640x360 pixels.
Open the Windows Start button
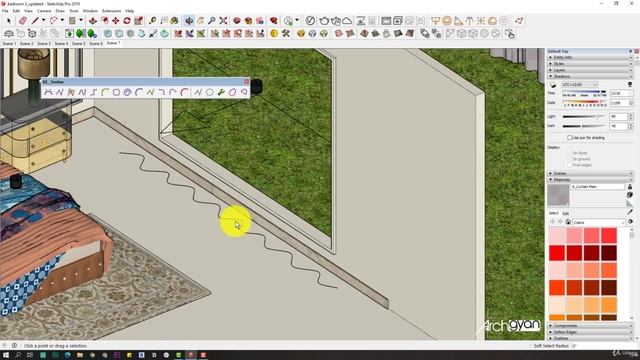click(x=6, y=355)
